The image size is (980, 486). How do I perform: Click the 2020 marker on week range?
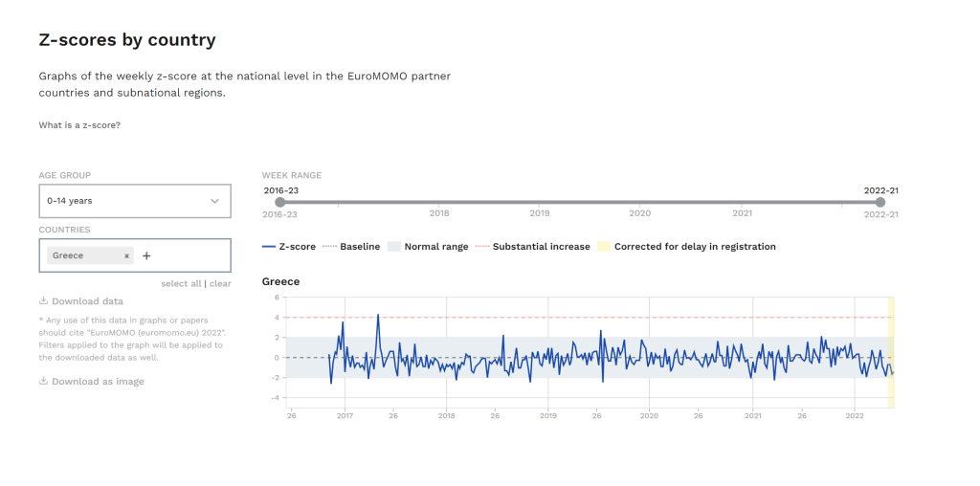640,213
